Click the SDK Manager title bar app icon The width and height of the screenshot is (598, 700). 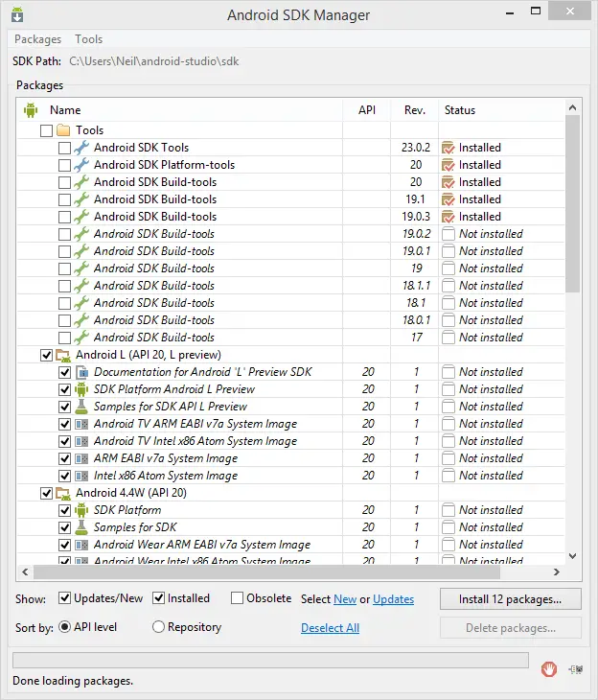tap(18, 15)
